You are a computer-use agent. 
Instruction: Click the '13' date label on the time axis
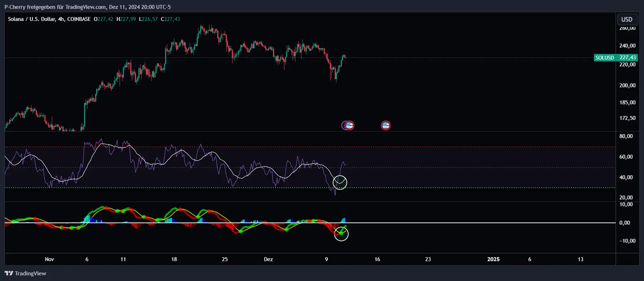tap(580, 259)
